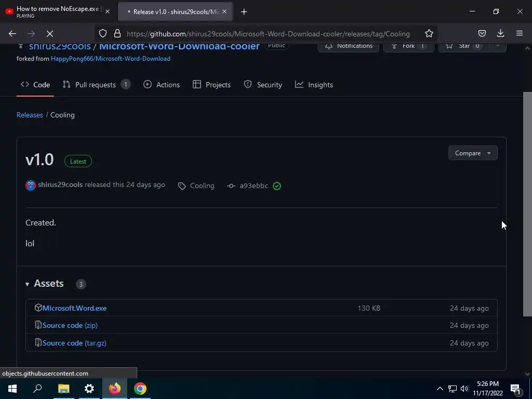Open commit a93ebbc
The width and height of the screenshot is (532, 399).
254,185
